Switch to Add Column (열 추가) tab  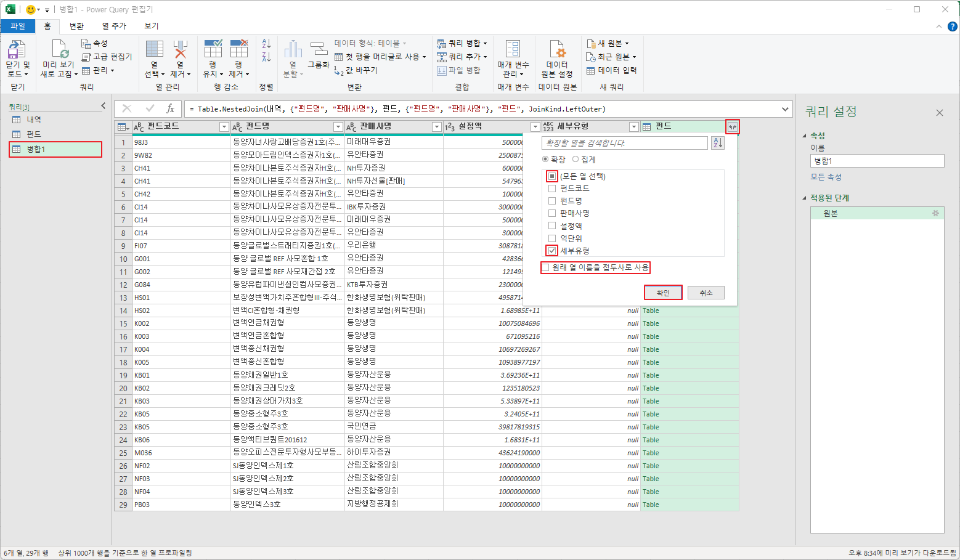(x=114, y=26)
